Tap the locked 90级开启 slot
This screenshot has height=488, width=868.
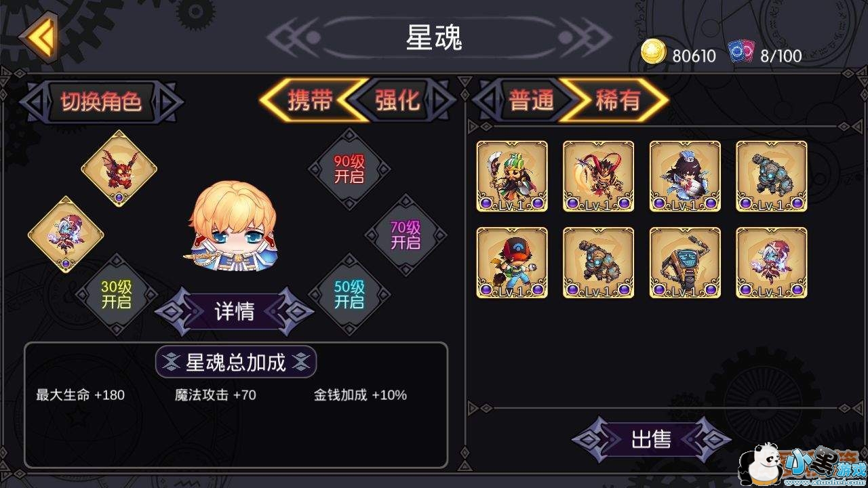pyautogui.click(x=349, y=169)
